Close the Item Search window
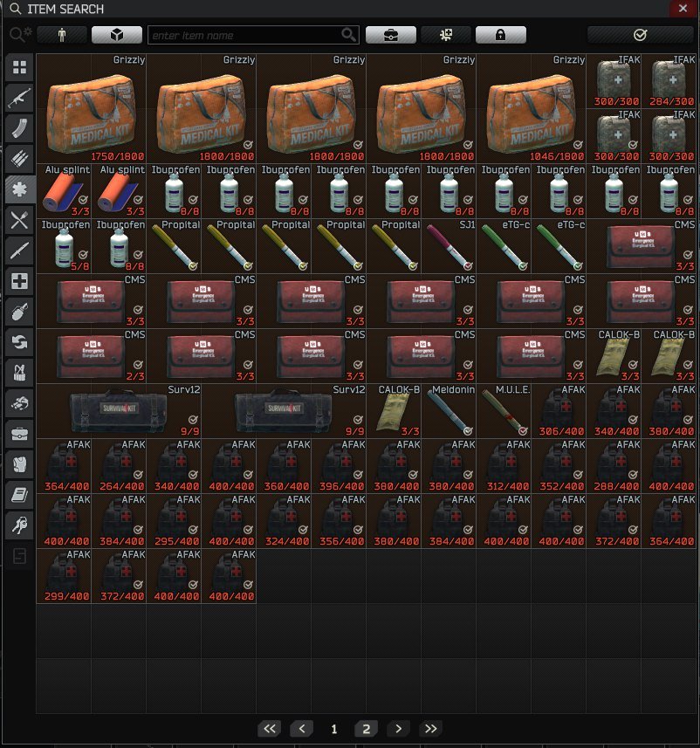Screen dimensions: 700x748 click(683, 8)
